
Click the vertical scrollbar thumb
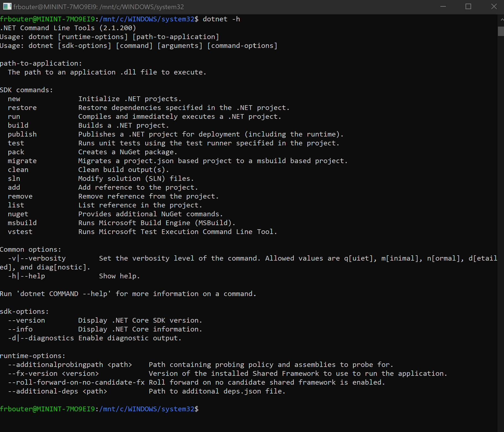(x=501, y=31)
